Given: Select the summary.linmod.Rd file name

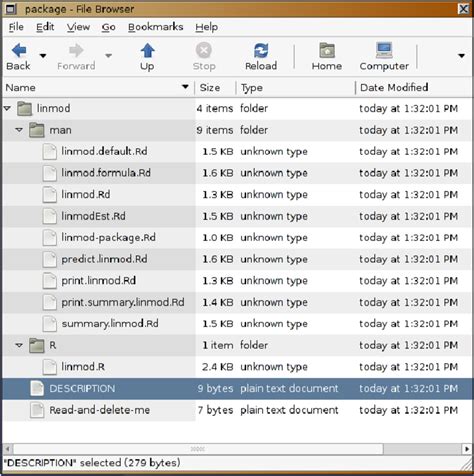Looking at the screenshot, I should pos(110,324).
